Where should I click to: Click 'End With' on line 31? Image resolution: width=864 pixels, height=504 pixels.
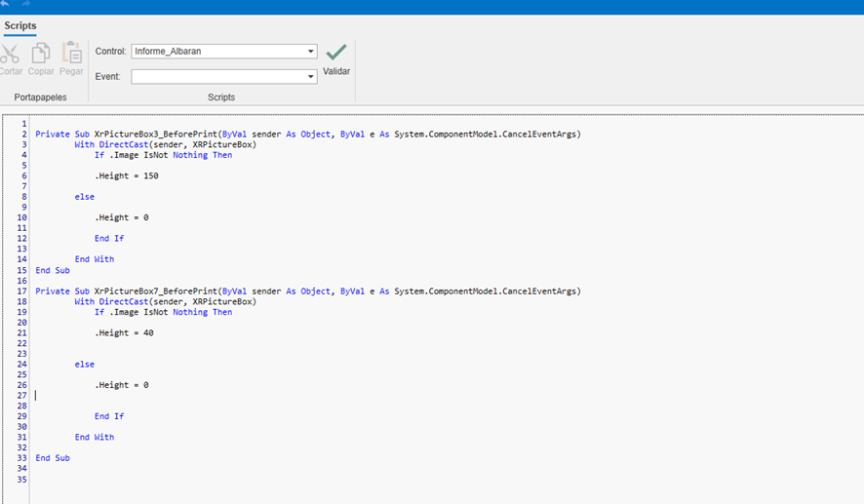95,438
